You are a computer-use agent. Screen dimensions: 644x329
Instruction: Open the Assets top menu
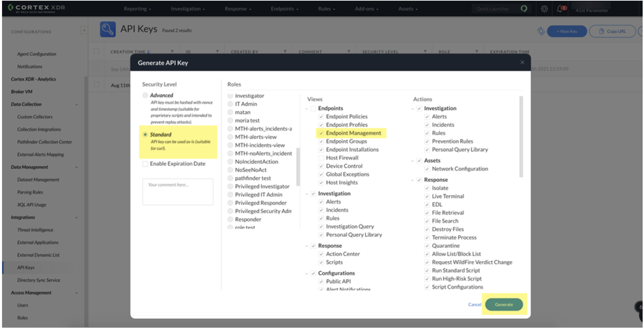point(408,9)
